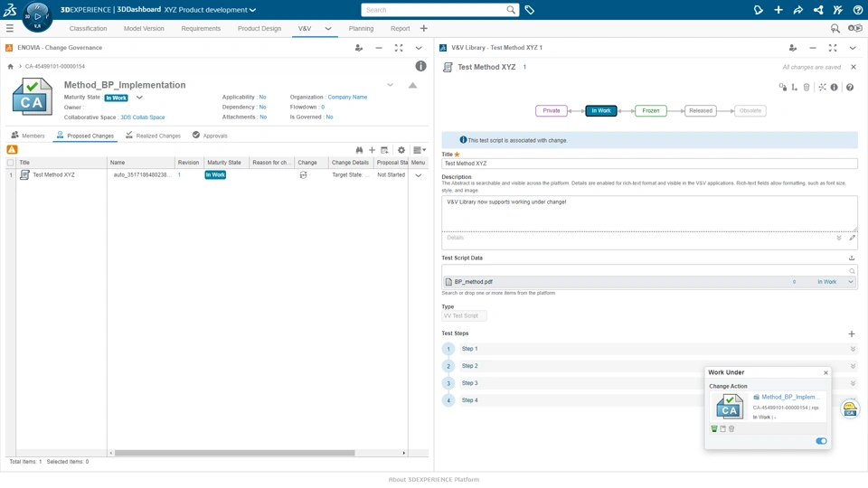The image size is (868, 488).
Task: Expand the Description Details section
Action: [839, 238]
